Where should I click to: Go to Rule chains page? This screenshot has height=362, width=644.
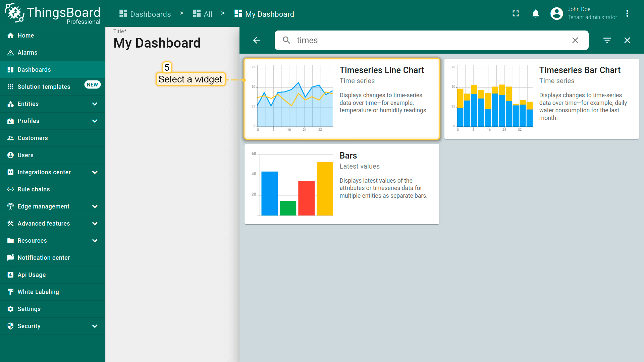34,189
